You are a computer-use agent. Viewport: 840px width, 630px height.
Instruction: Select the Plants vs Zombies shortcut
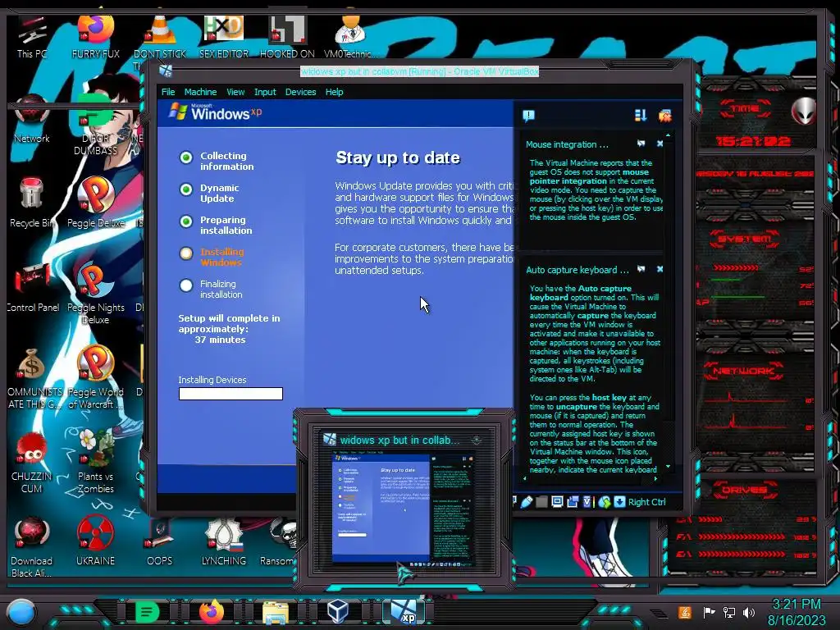tap(95, 461)
